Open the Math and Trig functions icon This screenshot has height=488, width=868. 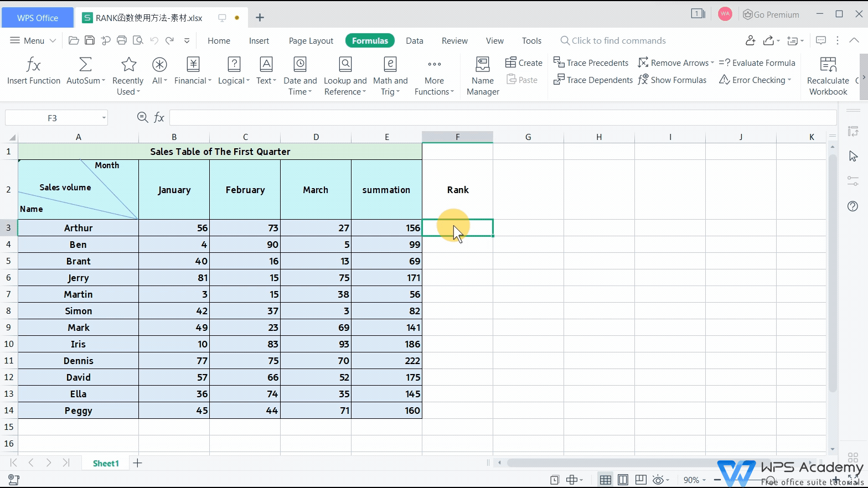click(390, 65)
